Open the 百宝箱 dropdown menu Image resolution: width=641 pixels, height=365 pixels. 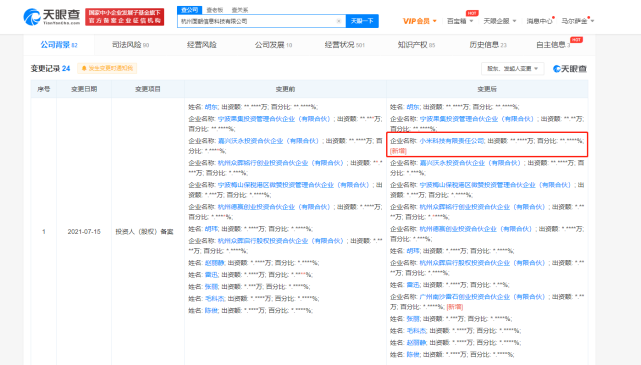click(460, 21)
